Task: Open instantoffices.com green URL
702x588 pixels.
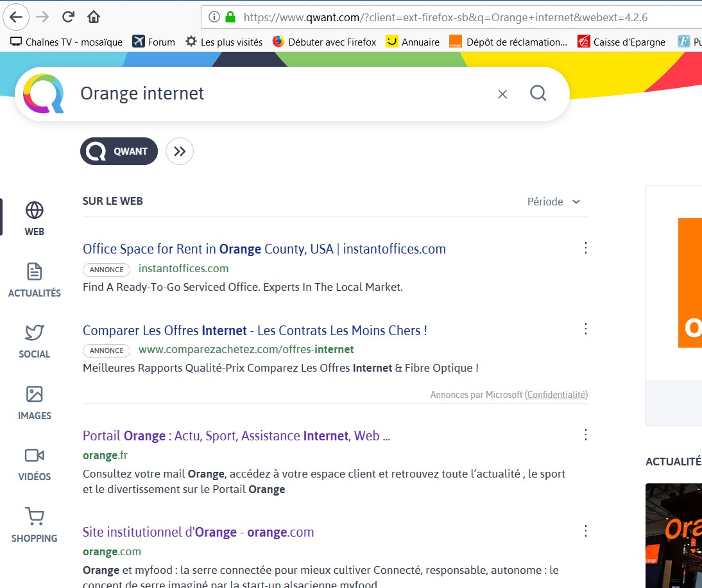Action: coord(184,268)
